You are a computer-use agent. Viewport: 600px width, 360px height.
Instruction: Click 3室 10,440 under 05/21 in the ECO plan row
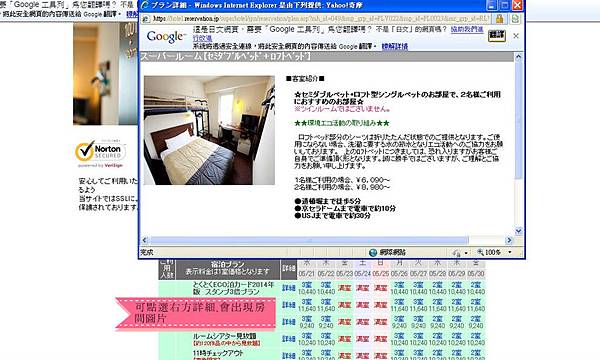coord(307,288)
